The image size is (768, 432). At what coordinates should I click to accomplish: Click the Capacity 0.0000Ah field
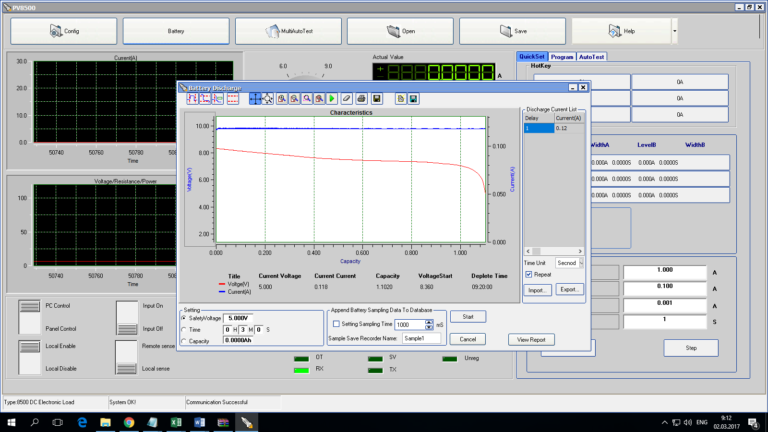coord(238,340)
